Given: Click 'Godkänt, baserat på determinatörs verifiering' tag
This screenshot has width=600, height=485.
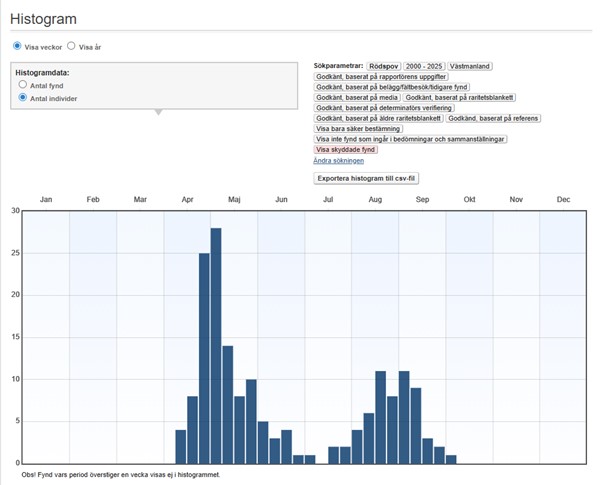Looking at the screenshot, I should click(384, 107).
